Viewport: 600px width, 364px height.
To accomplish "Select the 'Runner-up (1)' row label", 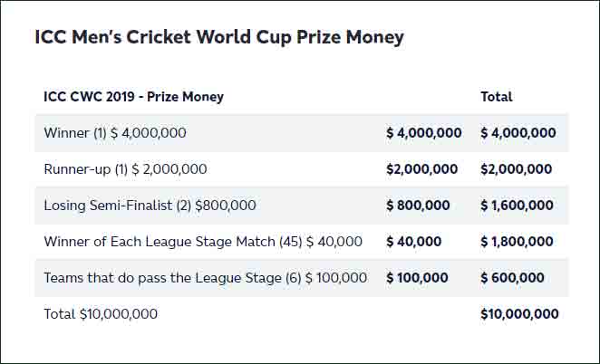I will (125, 169).
